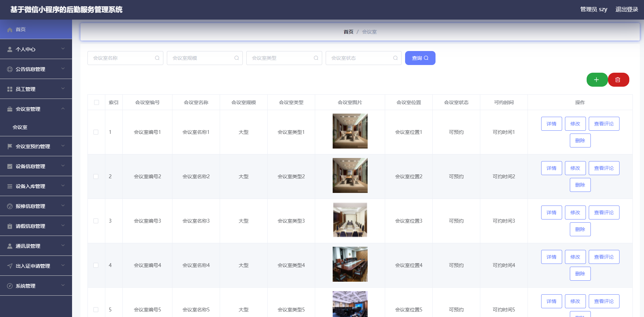The width and height of the screenshot is (644, 317).
Task: Click the 会议室规模 search input
Action: [x=205, y=58]
